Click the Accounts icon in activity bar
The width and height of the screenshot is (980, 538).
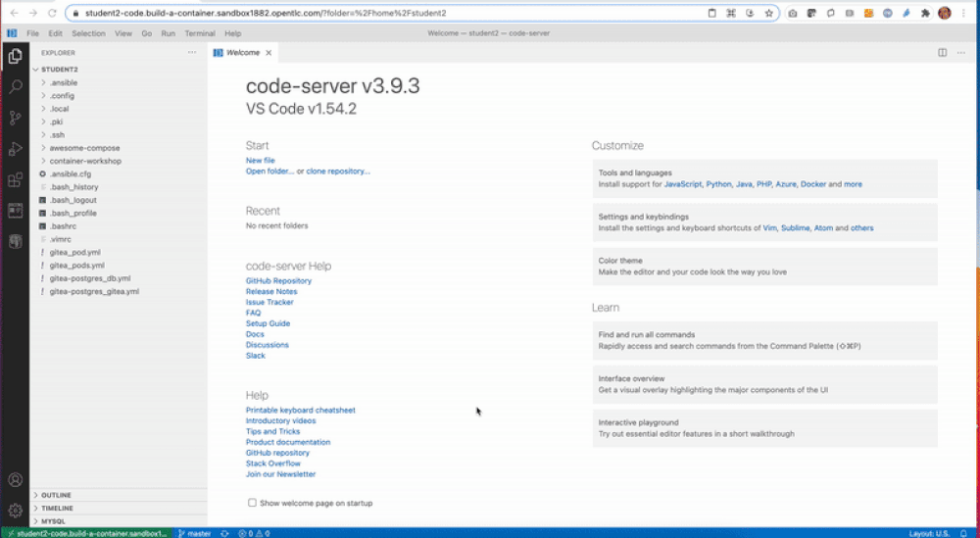click(15, 480)
